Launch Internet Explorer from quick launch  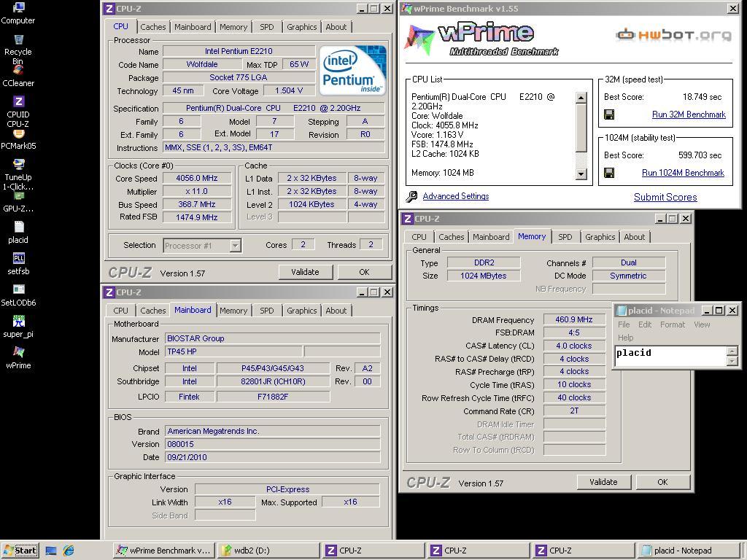(x=69, y=551)
